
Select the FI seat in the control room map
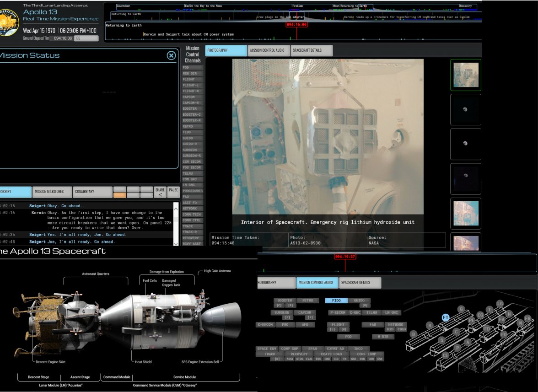(446, 317)
